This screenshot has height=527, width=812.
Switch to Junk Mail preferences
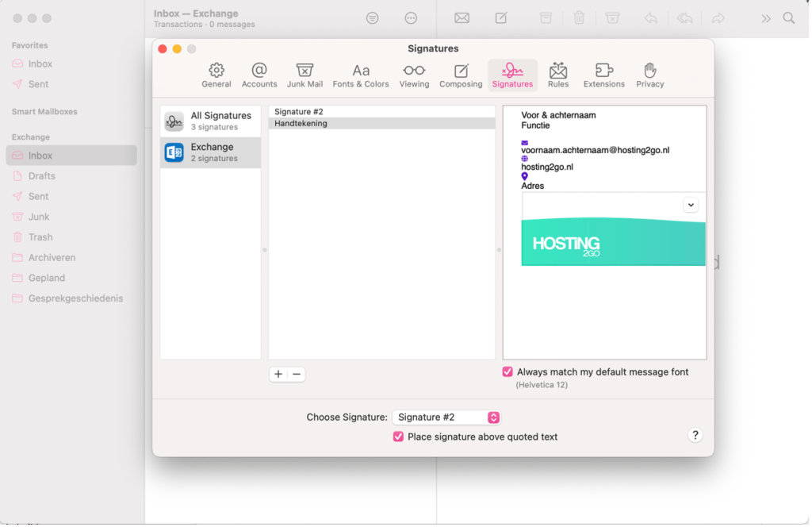pos(304,75)
